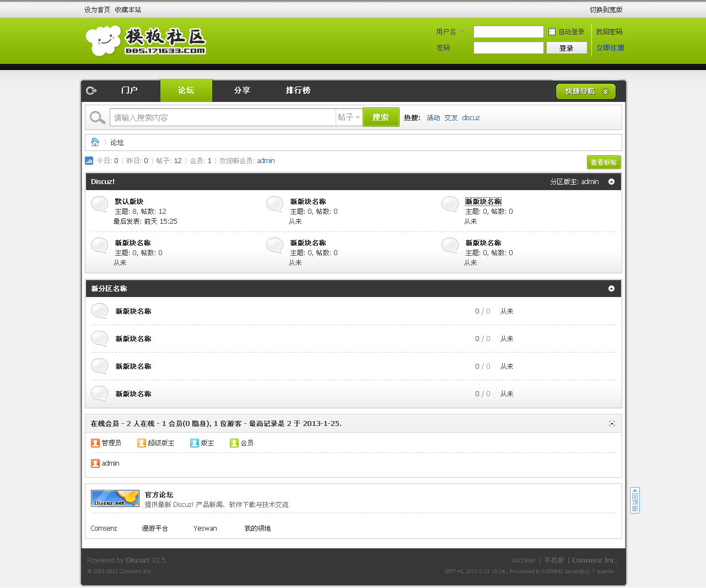Open the Discuz! category title
Screen dimensions: 706x588
click(x=103, y=182)
